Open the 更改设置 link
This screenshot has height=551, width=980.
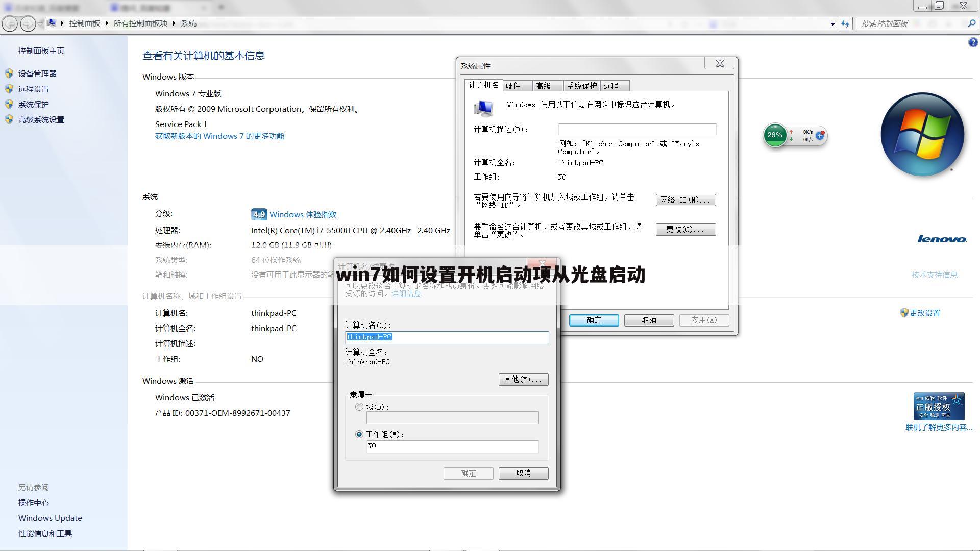924,313
